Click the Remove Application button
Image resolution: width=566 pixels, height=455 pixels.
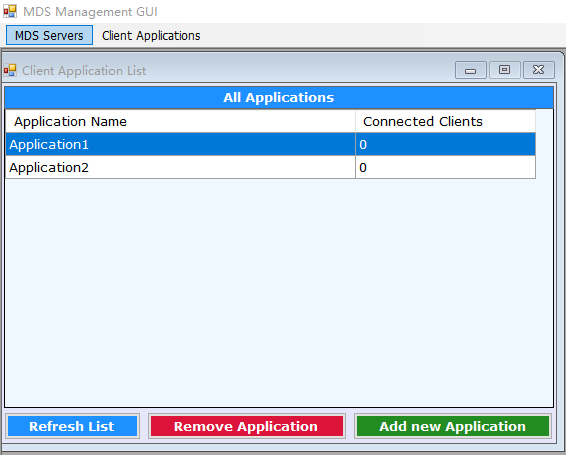coord(247,426)
